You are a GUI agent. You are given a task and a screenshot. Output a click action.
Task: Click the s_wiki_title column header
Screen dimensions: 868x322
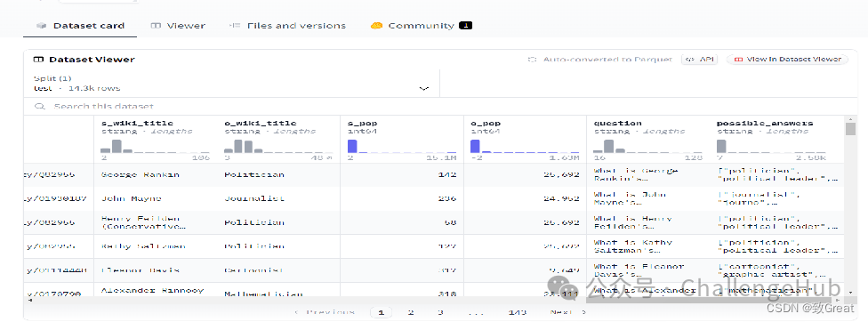click(137, 124)
